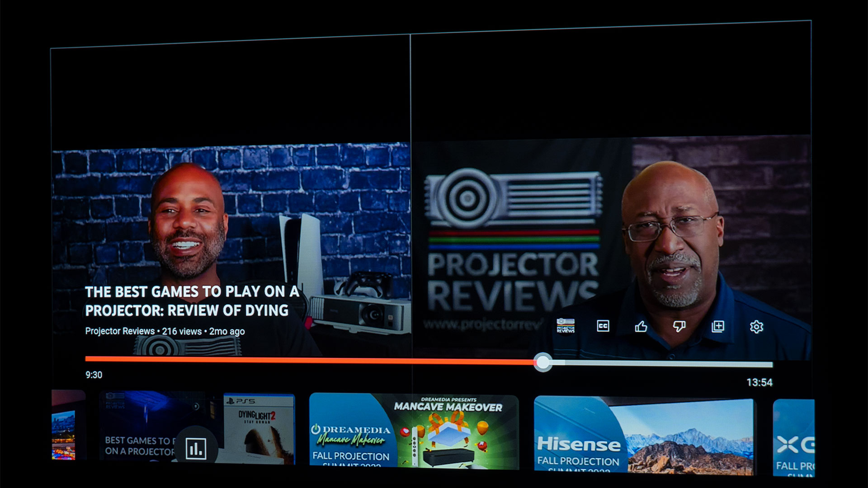Open the partially visible XG Fall Projection thumbnail
Viewport: 868px width, 488px height.
click(793, 437)
